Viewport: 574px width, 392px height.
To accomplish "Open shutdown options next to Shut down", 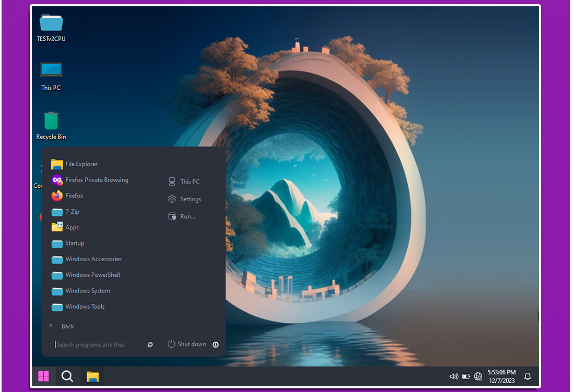I will click(x=216, y=345).
